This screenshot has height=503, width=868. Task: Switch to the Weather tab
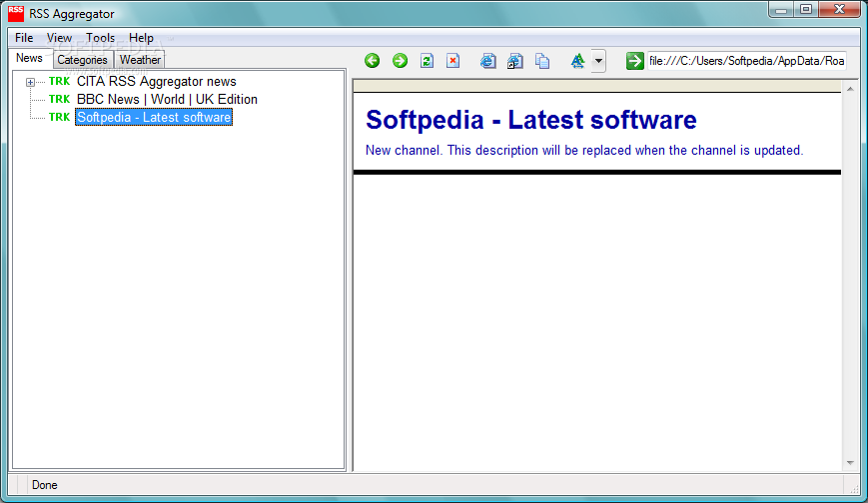140,60
